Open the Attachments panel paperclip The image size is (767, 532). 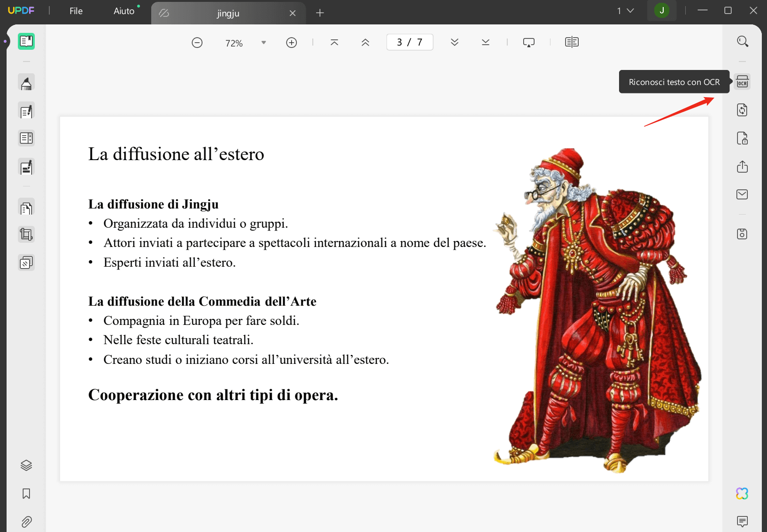click(x=26, y=522)
